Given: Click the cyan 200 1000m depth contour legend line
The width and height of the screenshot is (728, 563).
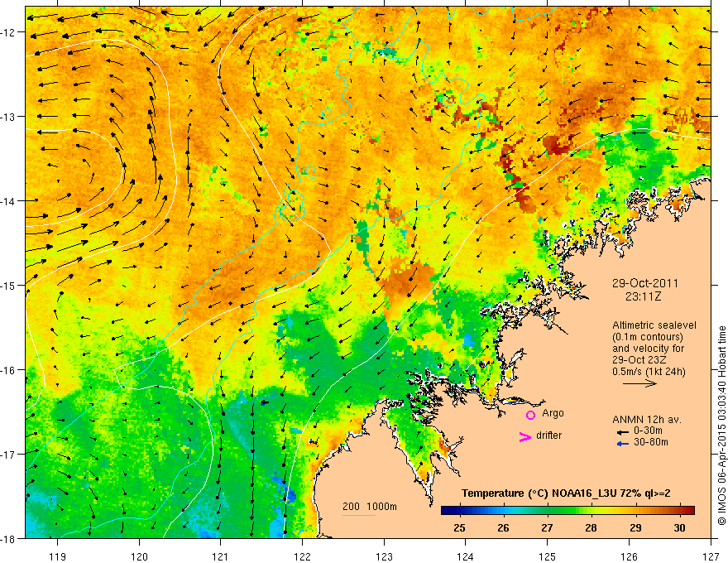Looking at the screenshot, I should point(359,515).
